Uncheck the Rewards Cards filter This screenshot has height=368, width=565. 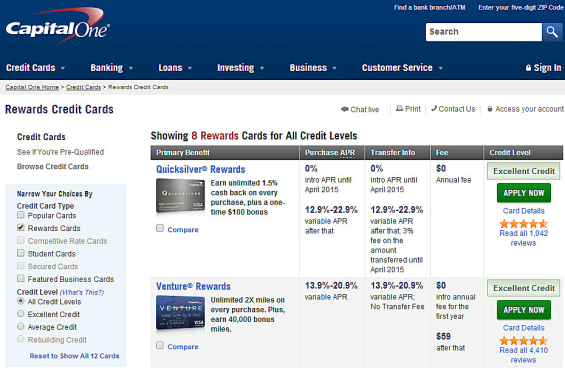pos(21,227)
